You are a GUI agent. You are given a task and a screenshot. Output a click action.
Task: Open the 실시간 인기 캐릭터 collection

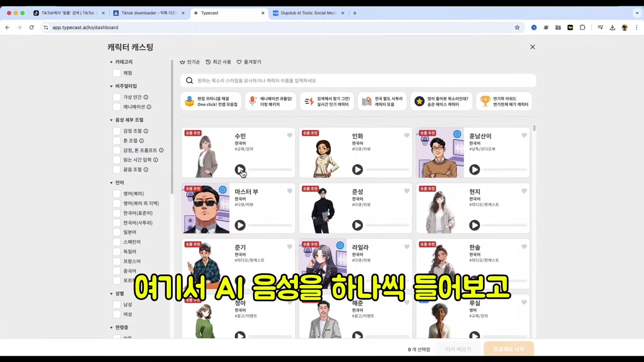point(327,102)
